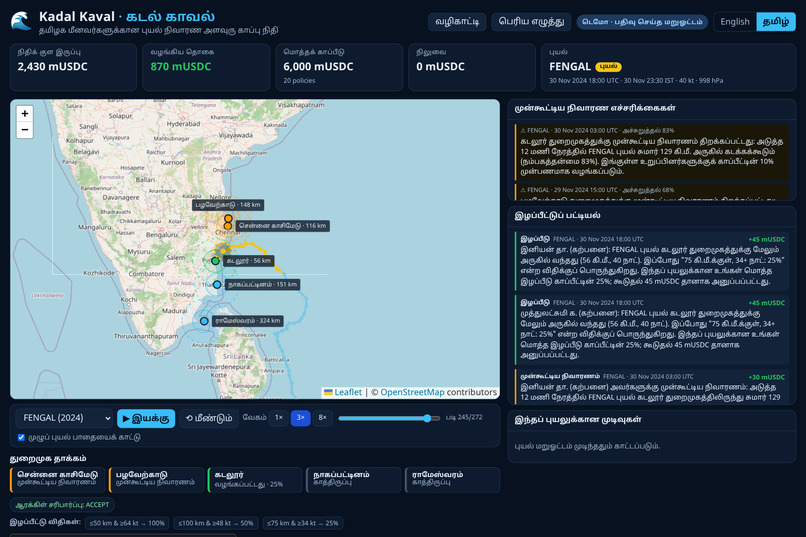The height and width of the screenshot is (537, 806).
Task: Click the orange Pazhaverkadu port marker
Action: tap(228, 218)
